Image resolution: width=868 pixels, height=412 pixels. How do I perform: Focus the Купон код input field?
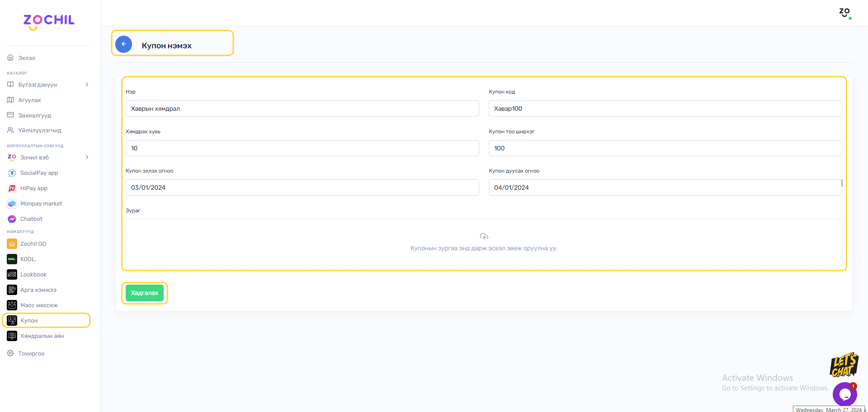[x=665, y=108]
